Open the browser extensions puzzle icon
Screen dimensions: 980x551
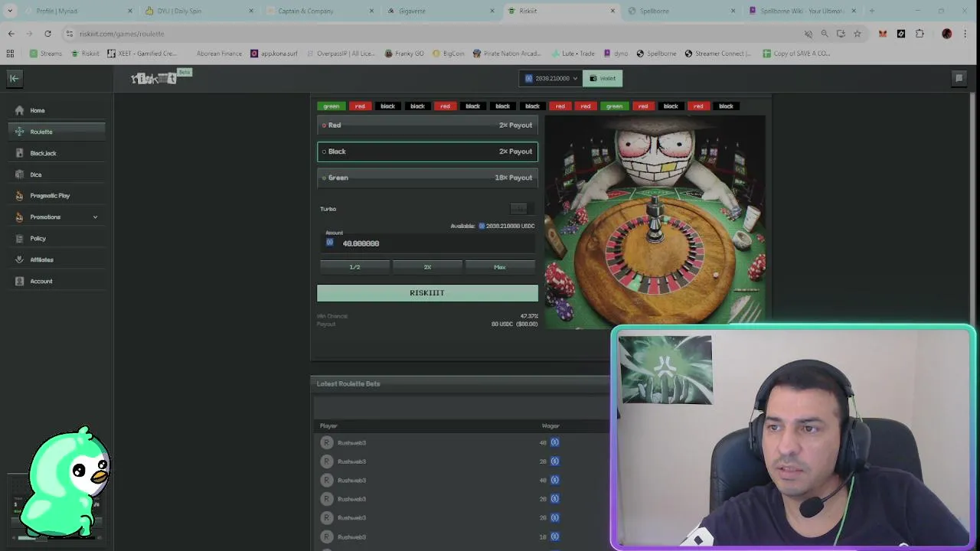pyautogui.click(x=920, y=34)
